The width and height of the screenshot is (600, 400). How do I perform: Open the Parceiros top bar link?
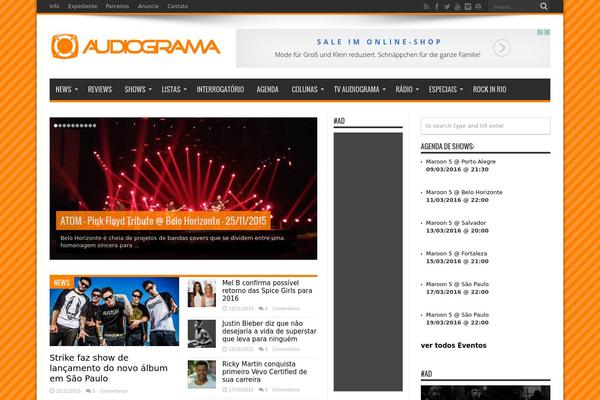coord(117,6)
